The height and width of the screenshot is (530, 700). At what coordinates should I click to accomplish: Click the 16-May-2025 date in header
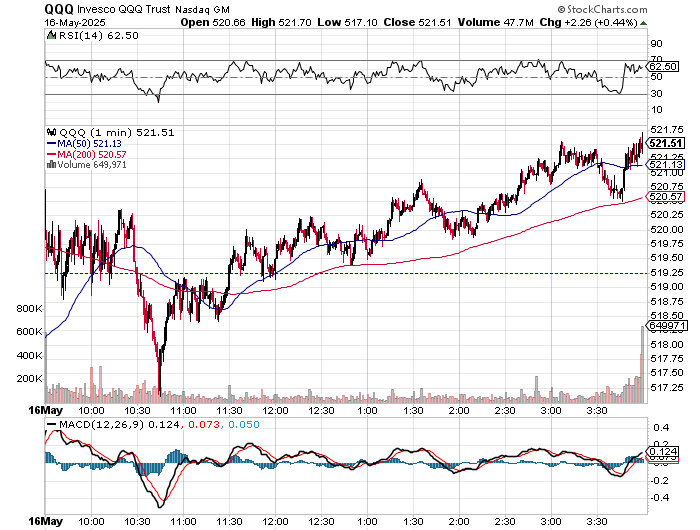point(75,22)
